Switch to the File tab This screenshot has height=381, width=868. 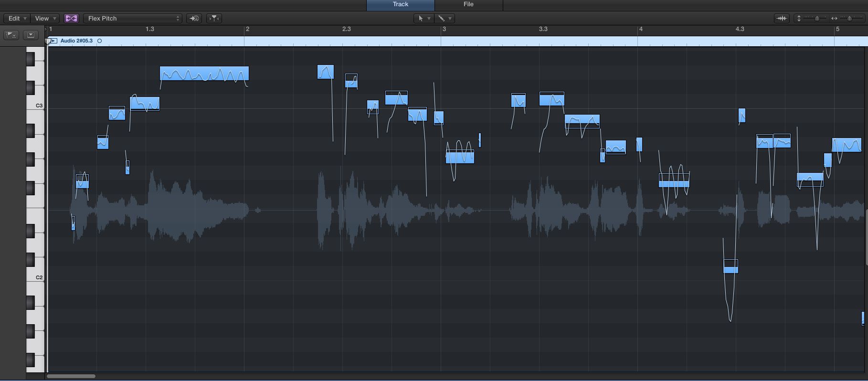468,5
